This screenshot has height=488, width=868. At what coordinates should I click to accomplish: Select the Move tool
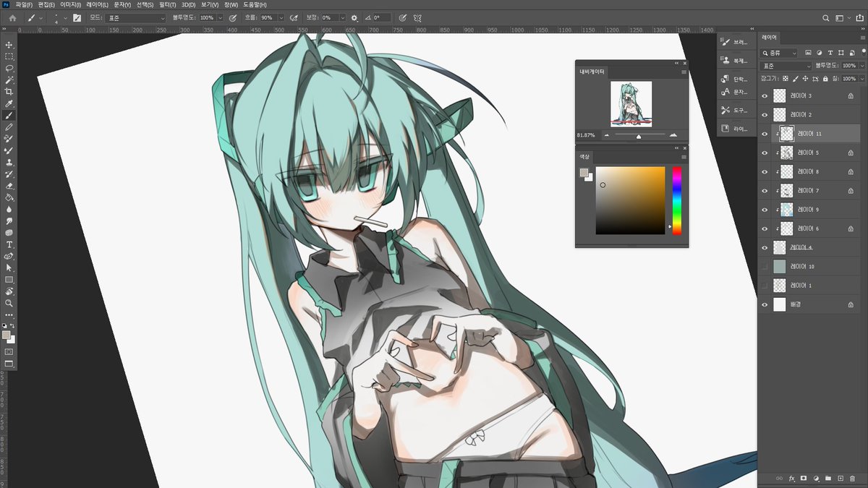[x=9, y=45]
